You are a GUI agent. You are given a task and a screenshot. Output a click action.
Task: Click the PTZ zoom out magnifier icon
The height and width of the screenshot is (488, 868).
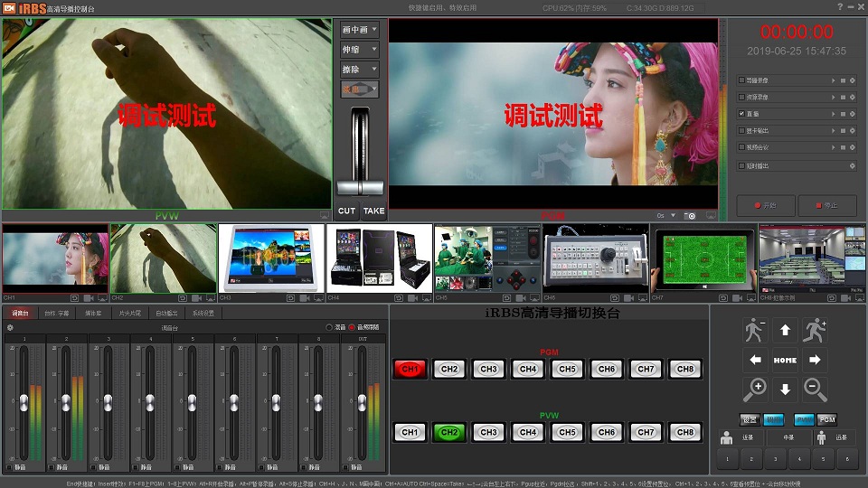pos(815,389)
